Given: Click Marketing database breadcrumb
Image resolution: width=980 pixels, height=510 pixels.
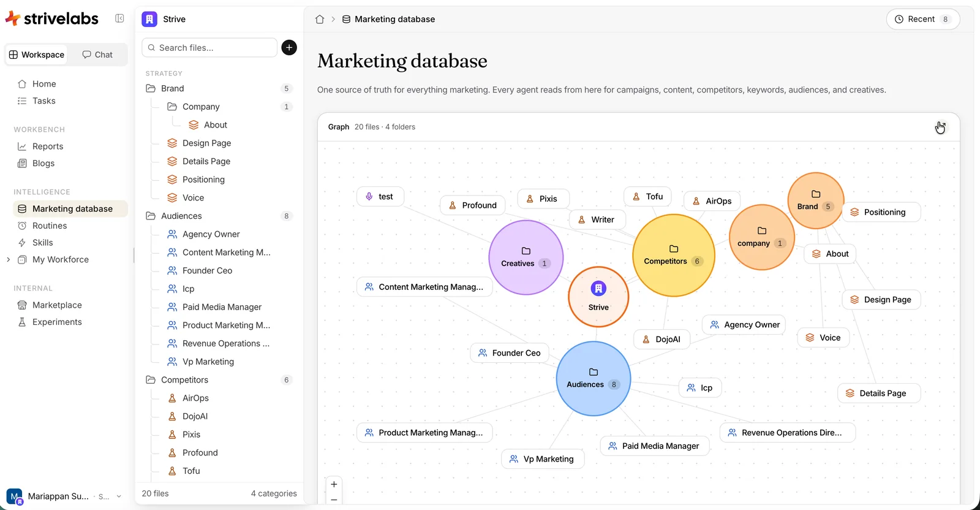Looking at the screenshot, I should coord(388,19).
